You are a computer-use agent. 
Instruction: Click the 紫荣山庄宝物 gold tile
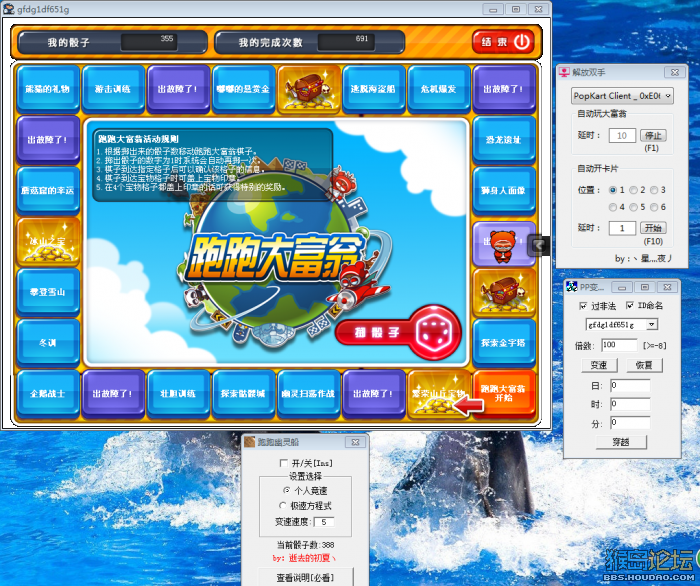(438, 394)
